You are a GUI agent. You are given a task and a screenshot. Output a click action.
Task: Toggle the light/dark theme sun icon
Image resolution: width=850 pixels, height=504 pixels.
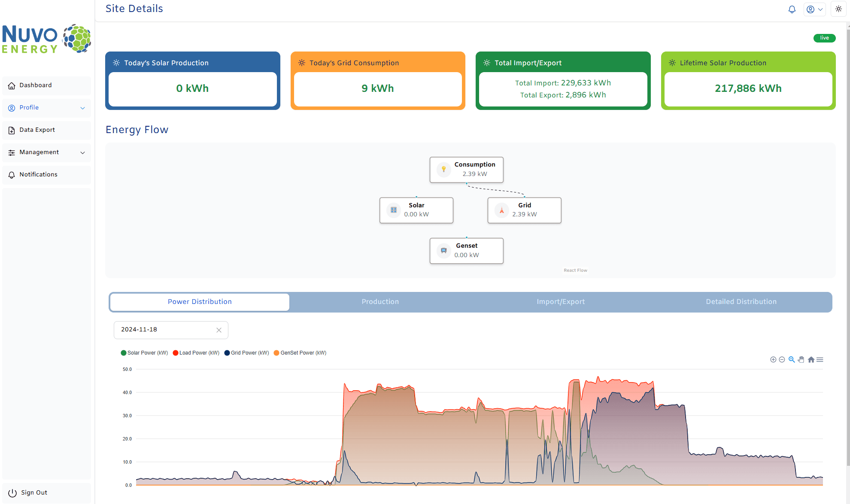[838, 9]
